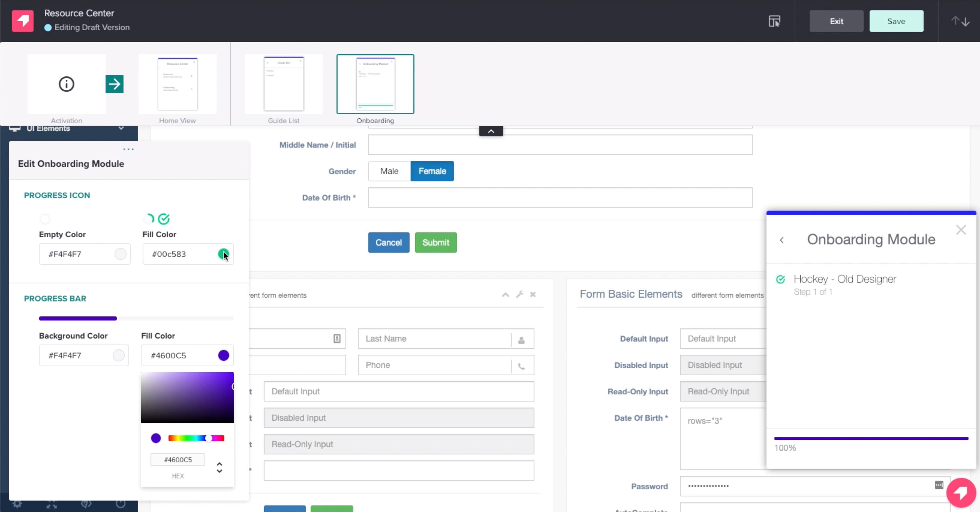The image size is (980, 512).
Task: Open the Guide List view thumbnail
Action: click(284, 84)
